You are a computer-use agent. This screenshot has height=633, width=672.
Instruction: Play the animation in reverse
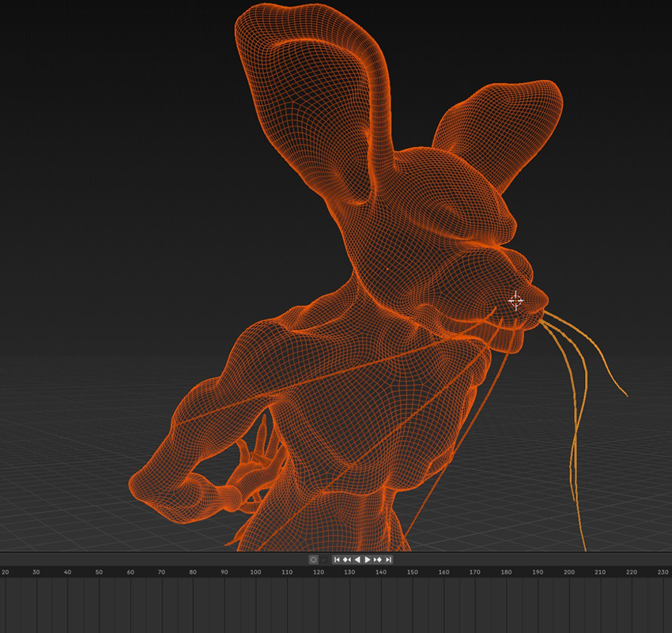pos(357,560)
